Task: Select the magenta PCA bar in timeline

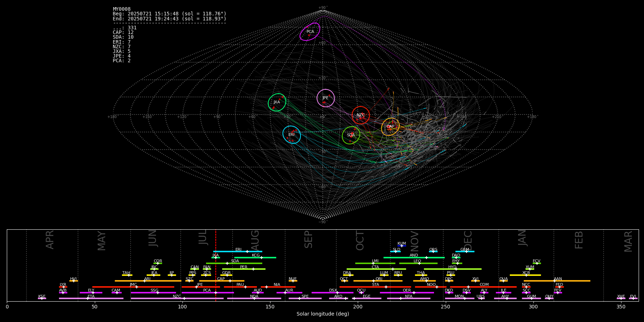Action: (208, 293)
